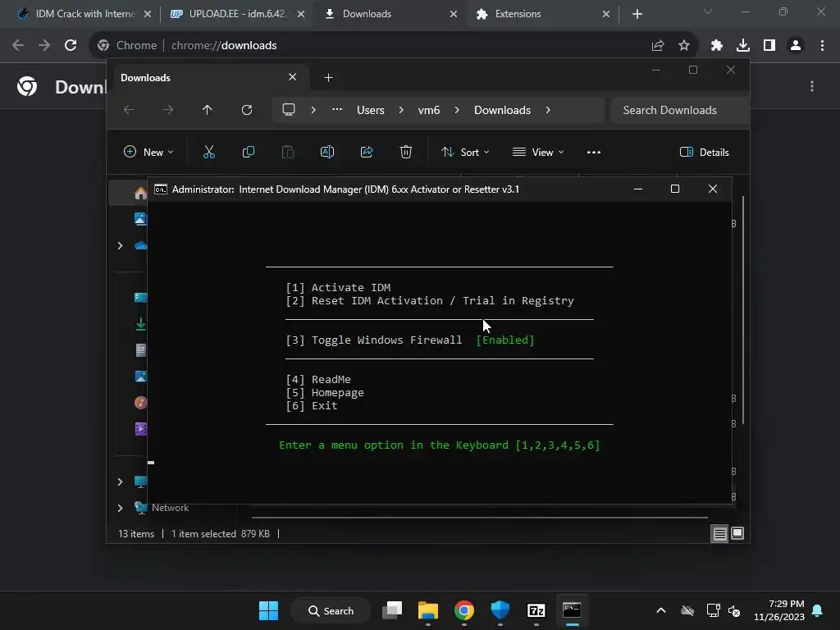Switch to the Extensions Chrome tab
Screen dimensions: 840x630
click(541, 14)
